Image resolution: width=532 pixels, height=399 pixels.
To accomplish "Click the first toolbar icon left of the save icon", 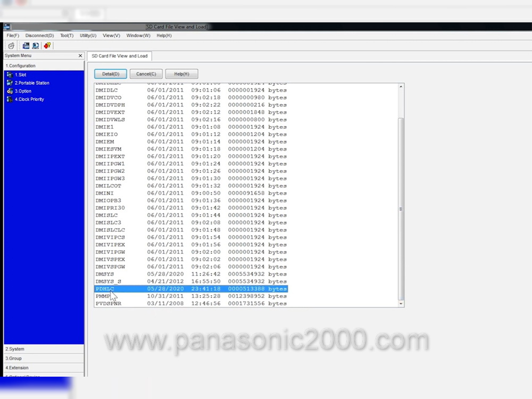I will pos(11,46).
